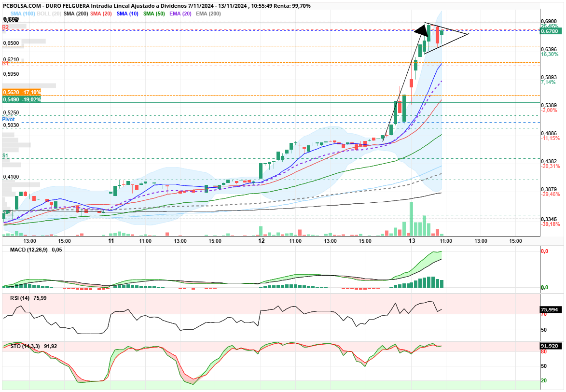Screen dimensions: 566x392
Task: Select the green S1 support label
Action: point(5,156)
